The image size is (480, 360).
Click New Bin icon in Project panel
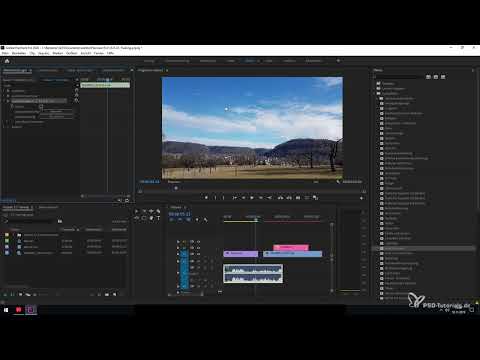(x=107, y=295)
